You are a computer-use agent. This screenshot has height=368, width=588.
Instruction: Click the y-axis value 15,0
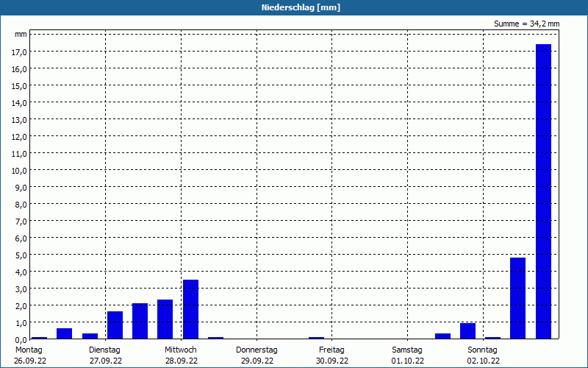click(19, 86)
